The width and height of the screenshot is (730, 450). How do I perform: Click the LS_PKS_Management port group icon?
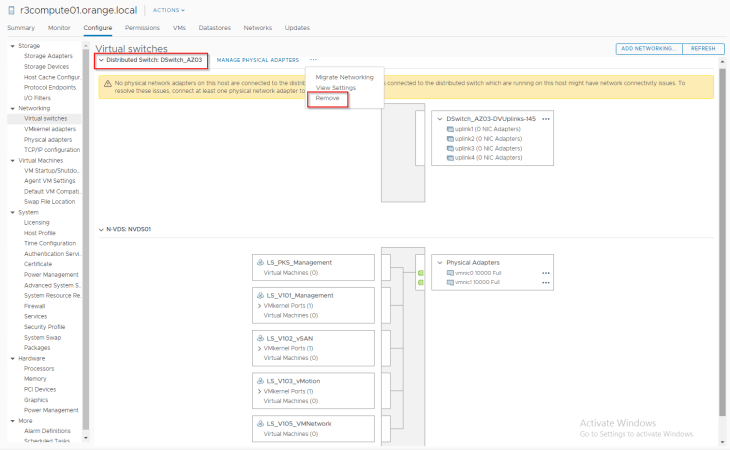[x=260, y=263]
